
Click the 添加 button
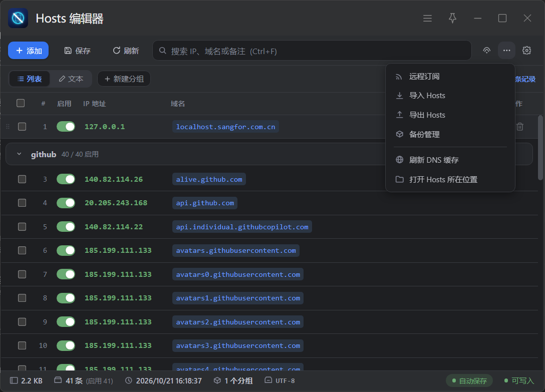pos(29,51)
